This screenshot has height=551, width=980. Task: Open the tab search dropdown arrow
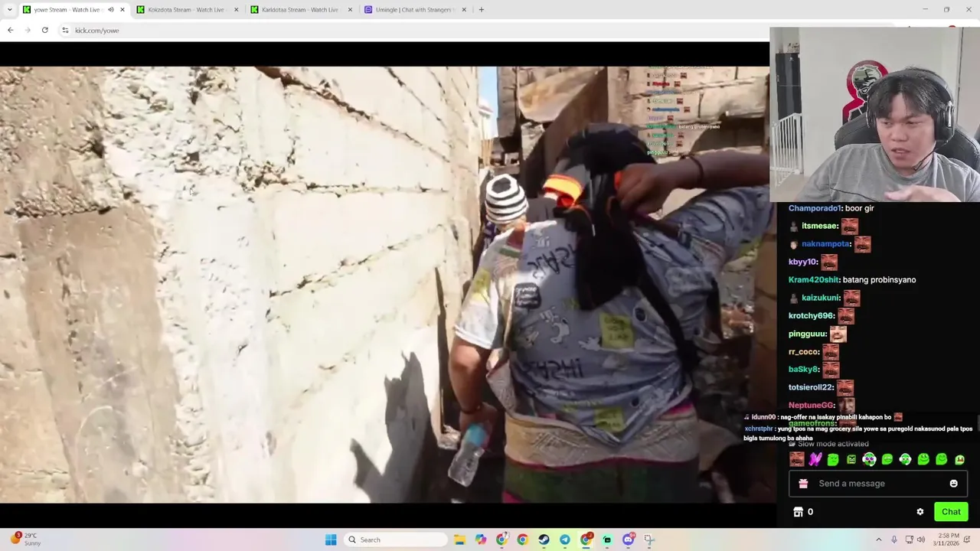click(x=10, y=10)
